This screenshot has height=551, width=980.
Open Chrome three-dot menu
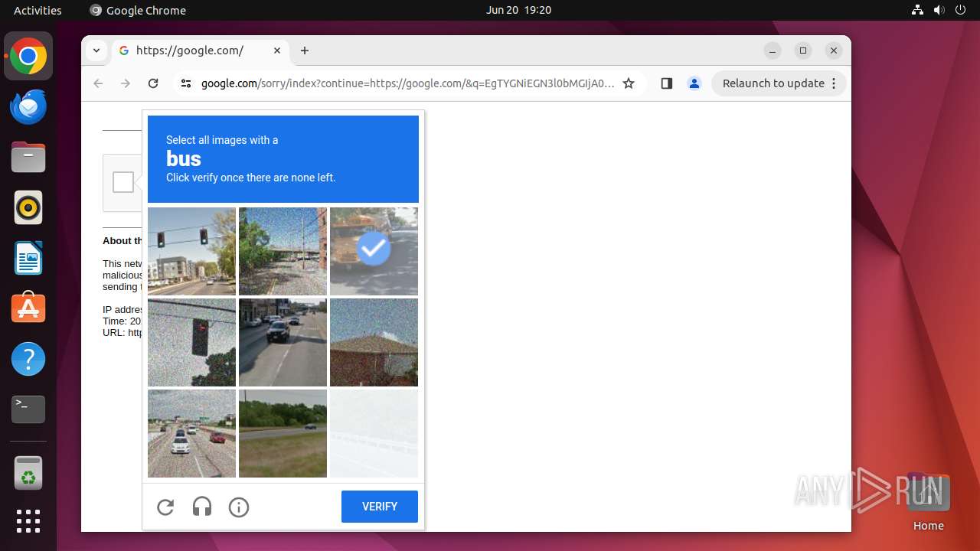pos(834,83)
